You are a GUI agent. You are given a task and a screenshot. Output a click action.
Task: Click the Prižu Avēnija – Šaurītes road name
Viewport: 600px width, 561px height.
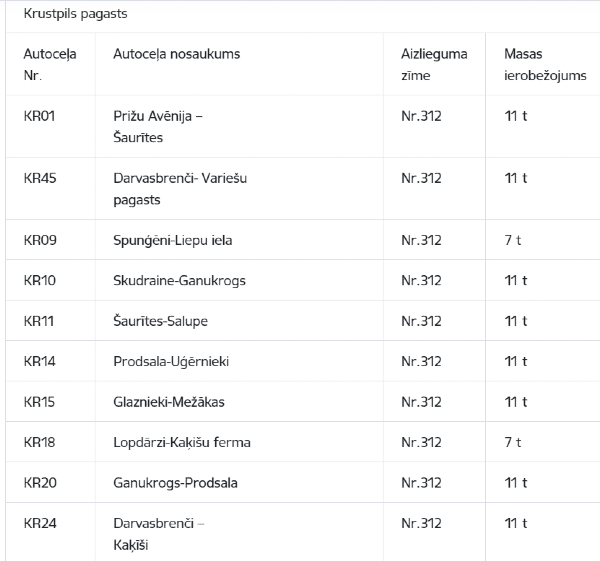pyautogui.click(x=158, y=127)
